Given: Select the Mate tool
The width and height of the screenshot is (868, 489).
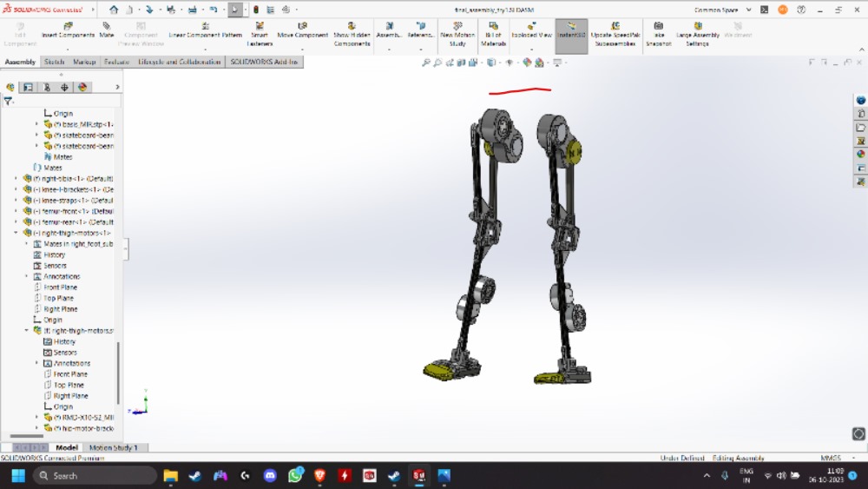Looking at the screenshot, I should [107, 30].
